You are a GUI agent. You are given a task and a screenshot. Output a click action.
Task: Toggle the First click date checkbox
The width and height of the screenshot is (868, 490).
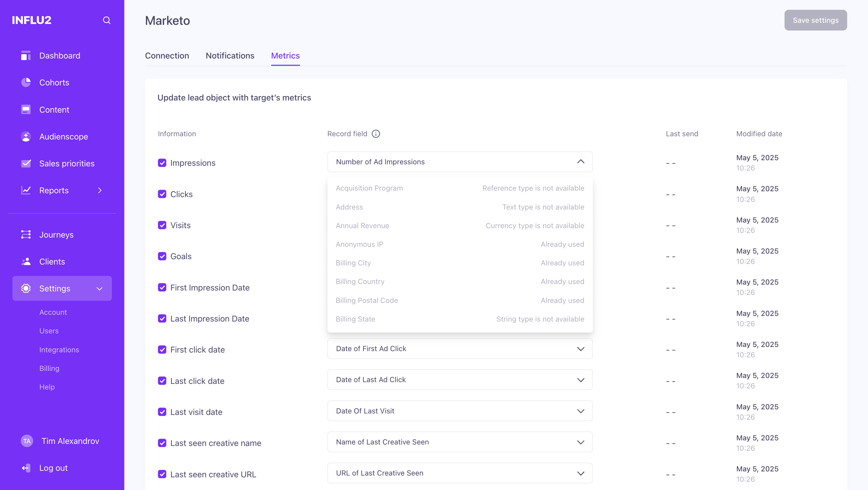pyautogui.click(x=162, y=350)
